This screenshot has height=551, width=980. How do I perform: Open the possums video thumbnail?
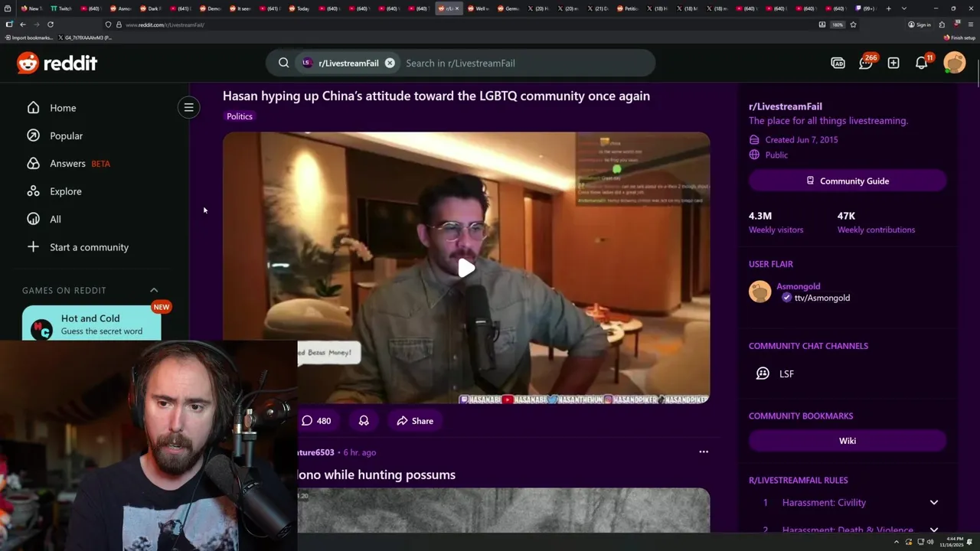click(x=504, y=510)
